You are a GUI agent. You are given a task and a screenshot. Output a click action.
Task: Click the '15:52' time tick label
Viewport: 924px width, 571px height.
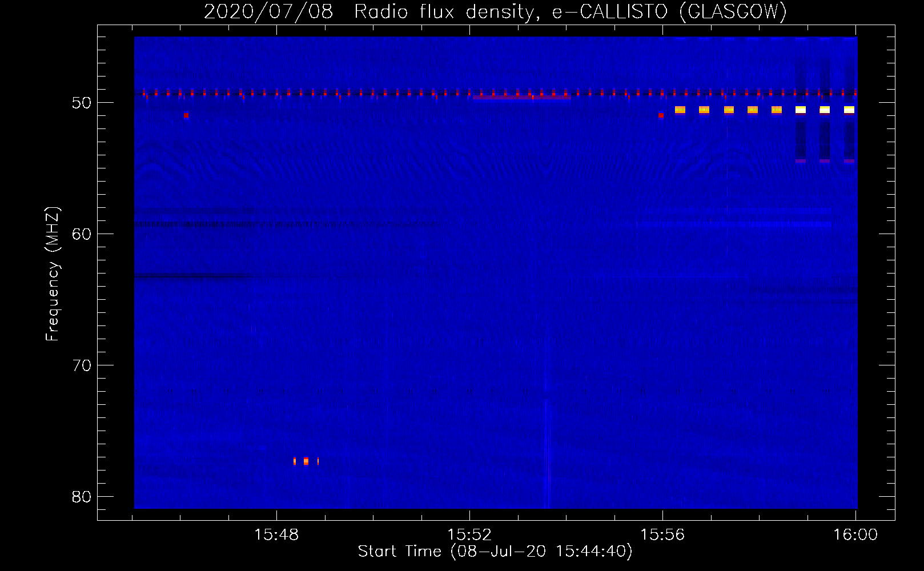[x=469, y=535]
